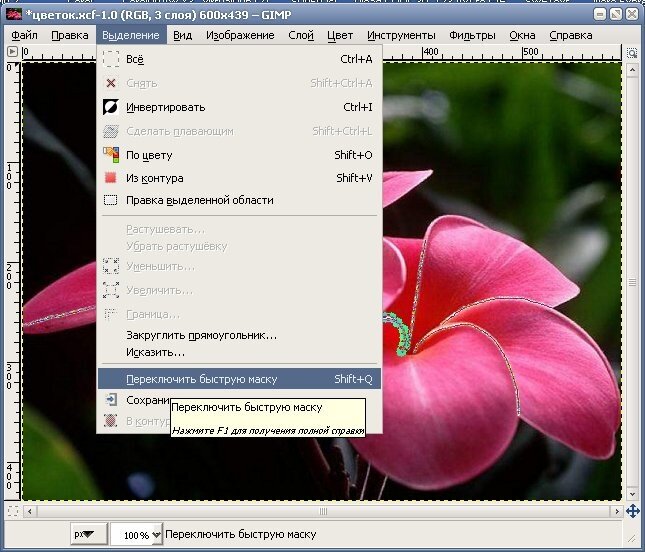Open the Цвет menu
The height and width of the screenshot is (552, 645).
click(x=340, y=35)
